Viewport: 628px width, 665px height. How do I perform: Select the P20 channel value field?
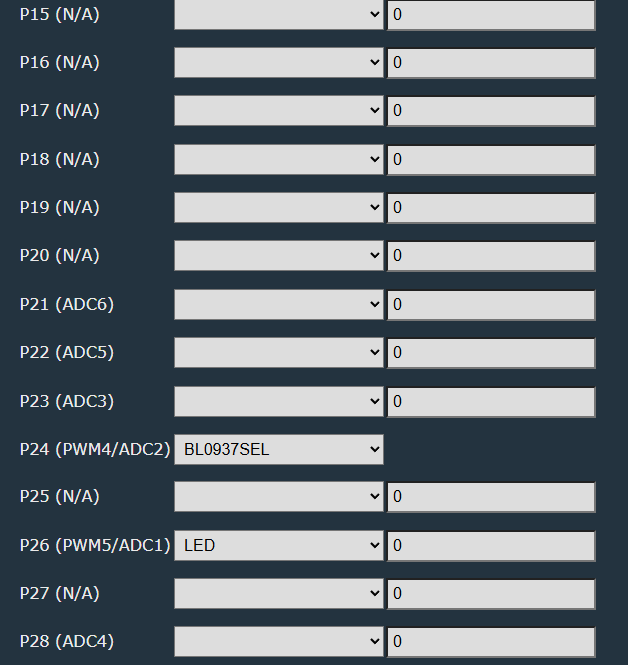[491, 256]
